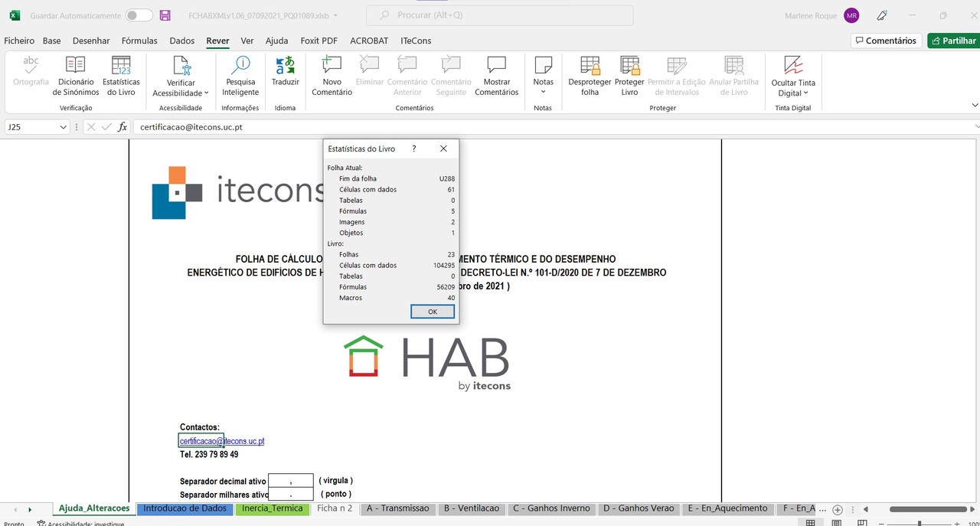The image size is (980, 526).
Task: Open Dicionário de Sinónimos
Action: click(76, 75)
